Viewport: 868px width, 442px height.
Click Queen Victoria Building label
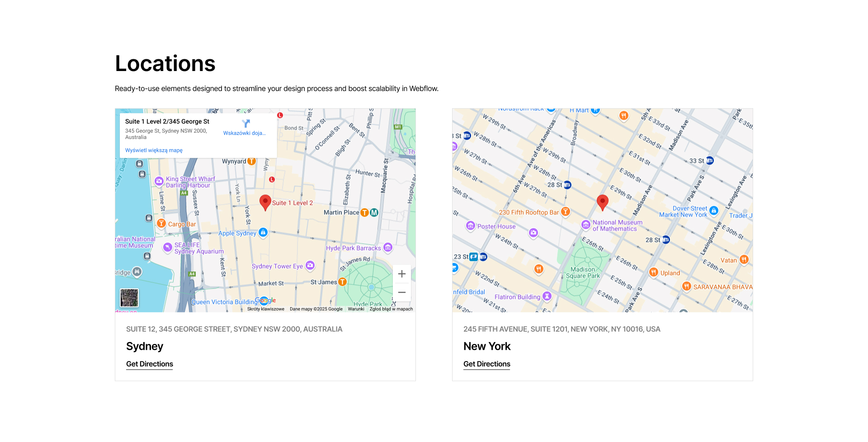coord(224,302)
